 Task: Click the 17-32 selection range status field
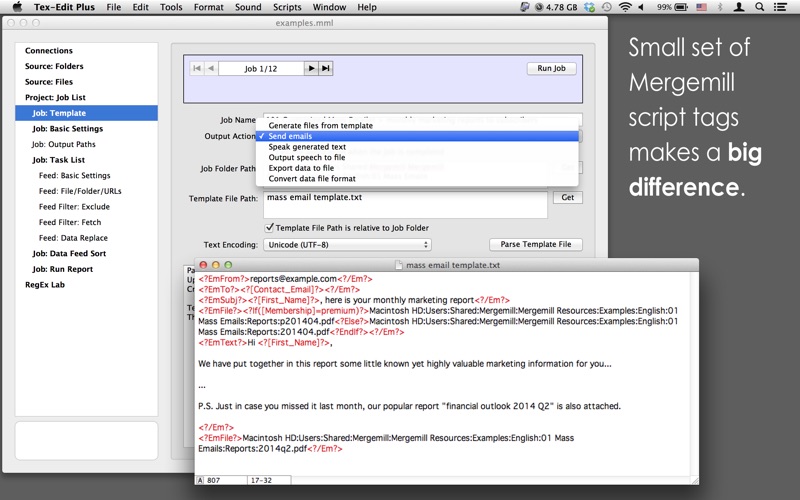[x=269, y=480]
